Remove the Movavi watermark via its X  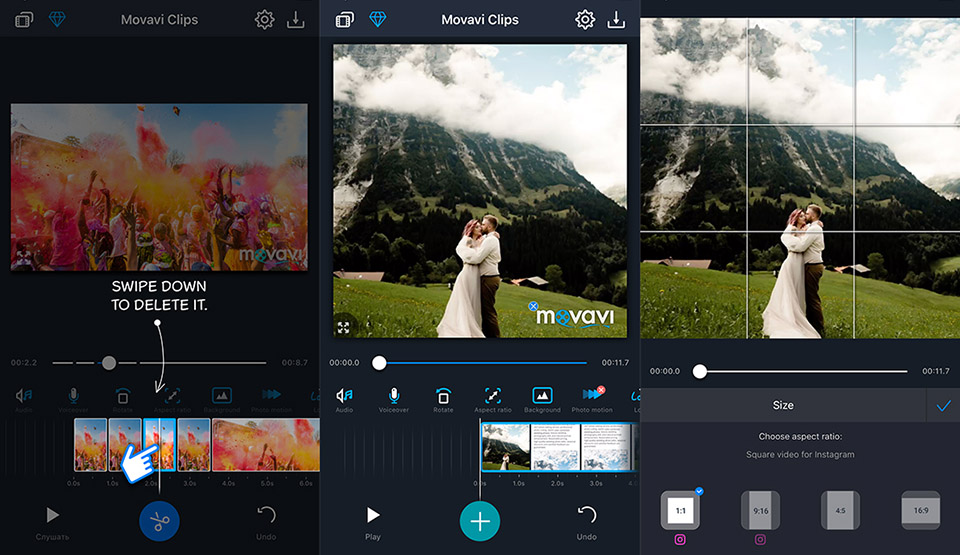tap(534, 306)
